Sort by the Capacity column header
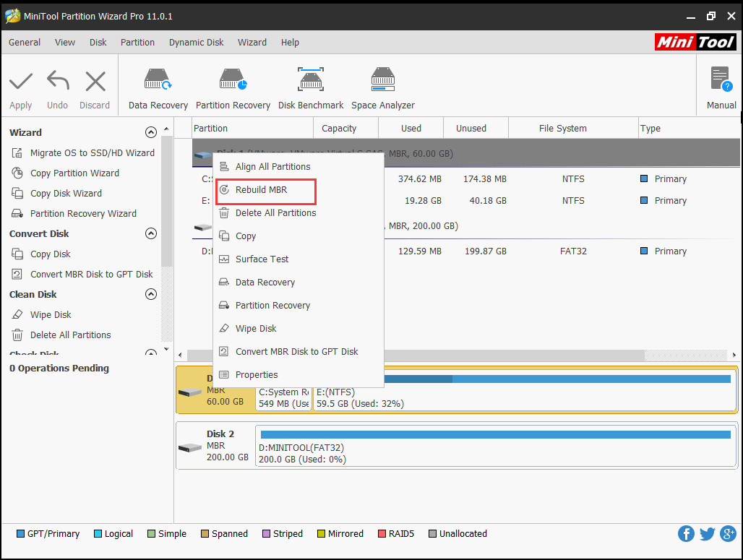This screenshot has width=743, height=560. click(345, 129)
